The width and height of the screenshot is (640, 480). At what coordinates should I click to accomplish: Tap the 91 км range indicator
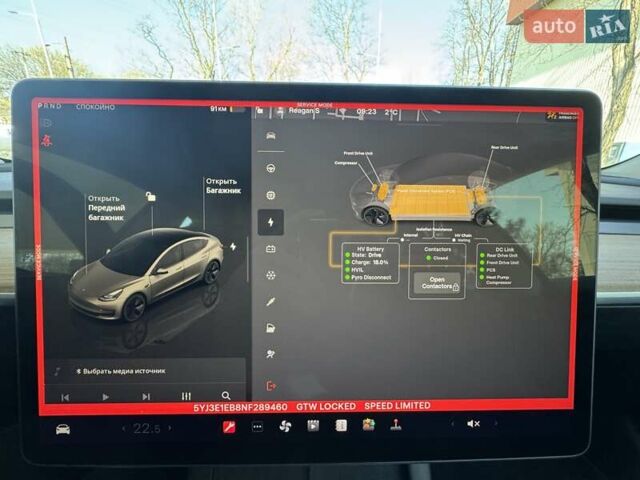click(x=218, y=109)
